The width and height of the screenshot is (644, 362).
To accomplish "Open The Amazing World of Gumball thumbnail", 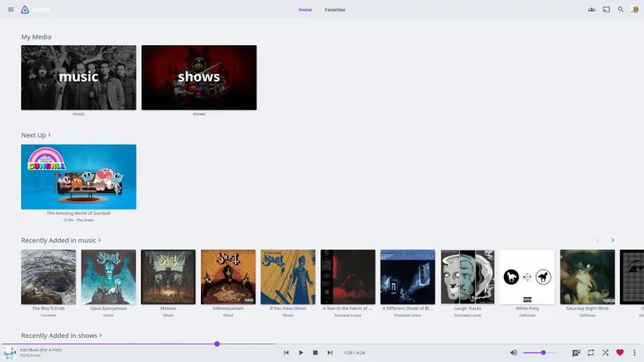I will coord(79,177).
